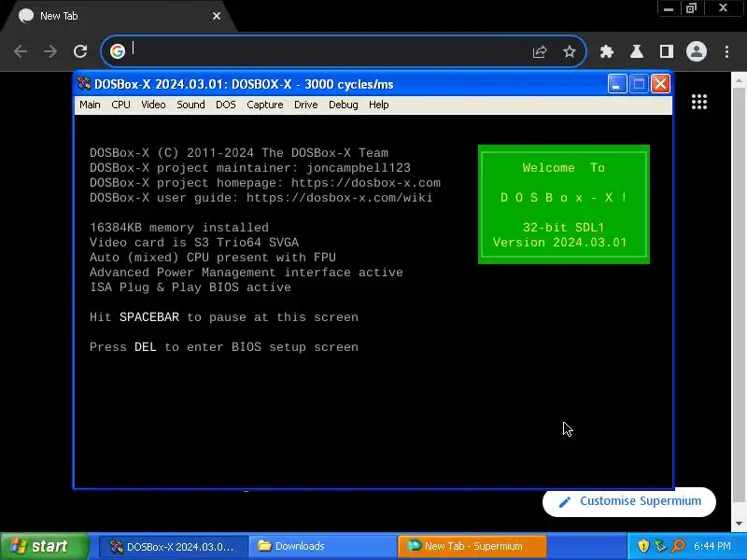The width and height of the screenshot is (747, 560).
Task: Click the https://dosbox-x.com/wiki user guide text
Action: click(339, 198)
